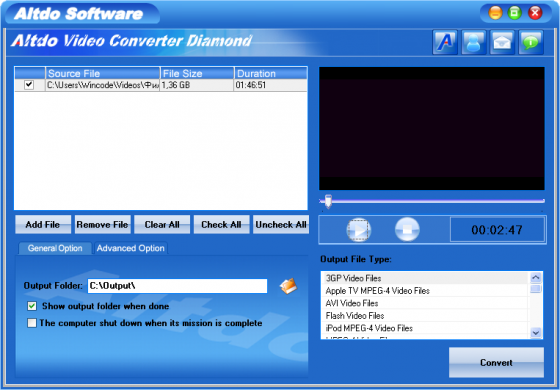Play the video preview
This screenshot has height=390, width=560.
[359, 230]
